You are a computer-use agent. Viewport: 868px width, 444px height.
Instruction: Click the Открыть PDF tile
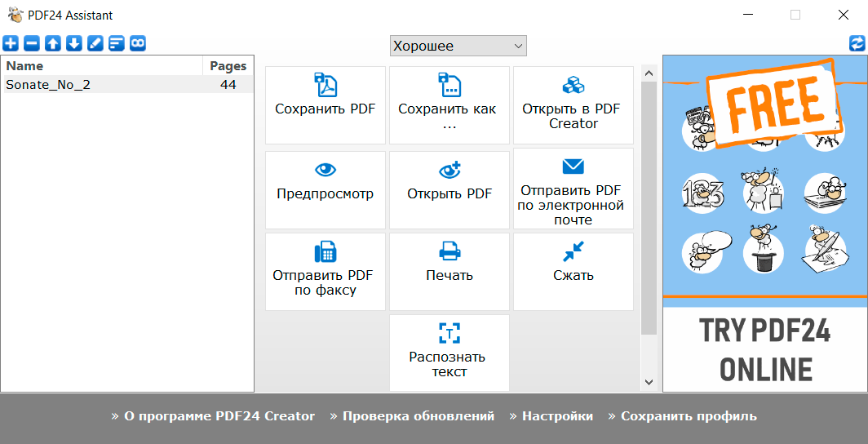coord(449,190)
